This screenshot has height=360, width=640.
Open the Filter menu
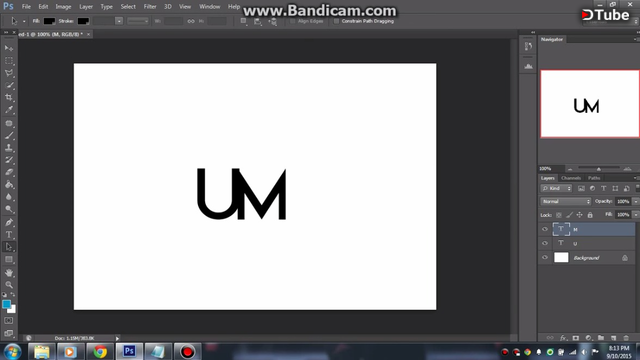150,7
